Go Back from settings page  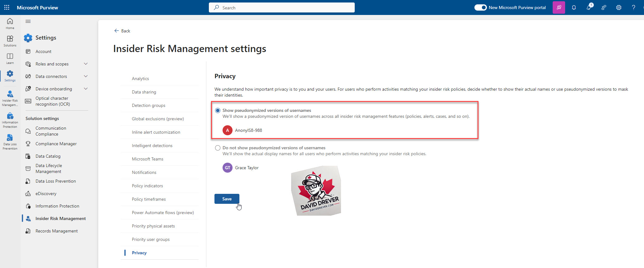[122, 31]
